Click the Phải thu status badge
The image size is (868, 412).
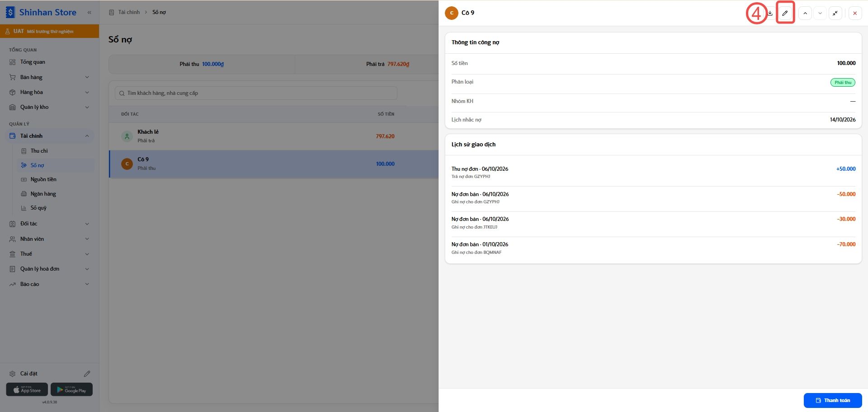pos(843,82)
